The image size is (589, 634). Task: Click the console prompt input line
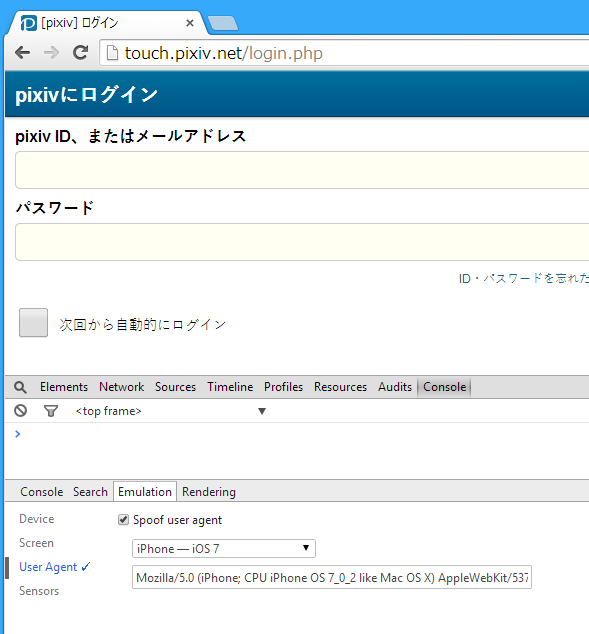[299, 434]
